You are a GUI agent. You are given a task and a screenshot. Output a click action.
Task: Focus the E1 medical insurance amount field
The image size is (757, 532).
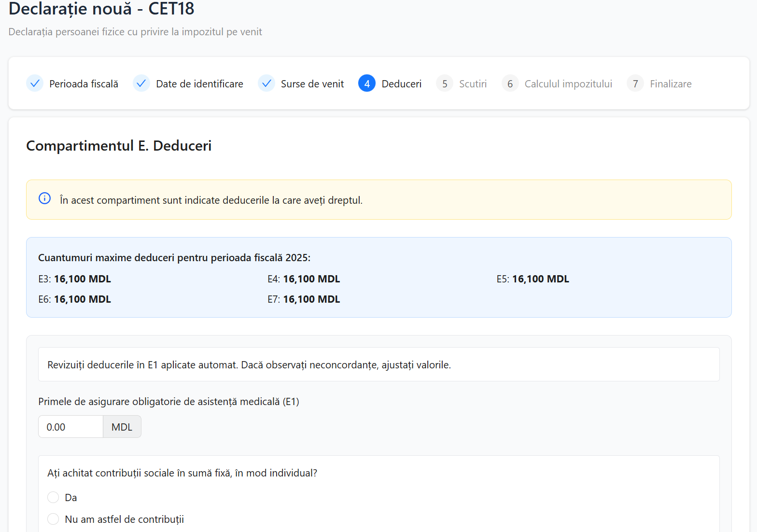pyautogui.click(x=70, y=427)
